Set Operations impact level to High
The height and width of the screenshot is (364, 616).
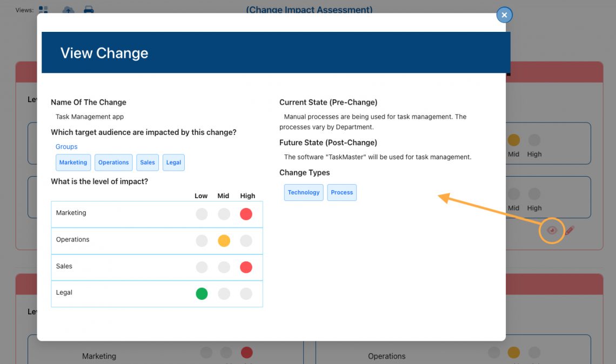click(246, 240)
